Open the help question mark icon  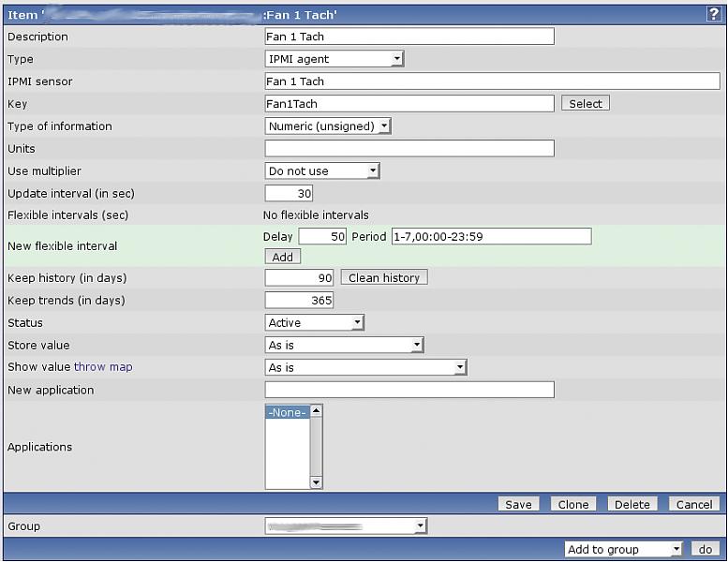pyautogui.click(x=713, y=14)
